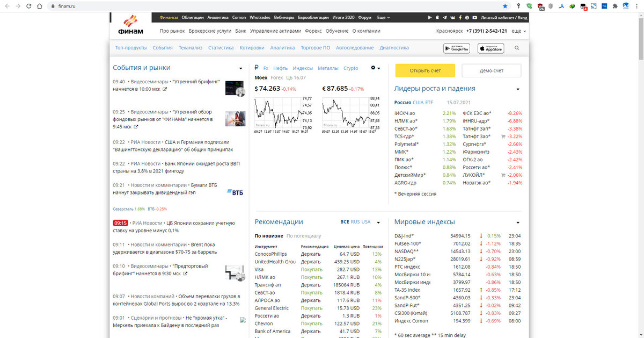Open the VK social icon
Viewport: 644px width, 338px height.
[452, 18]
